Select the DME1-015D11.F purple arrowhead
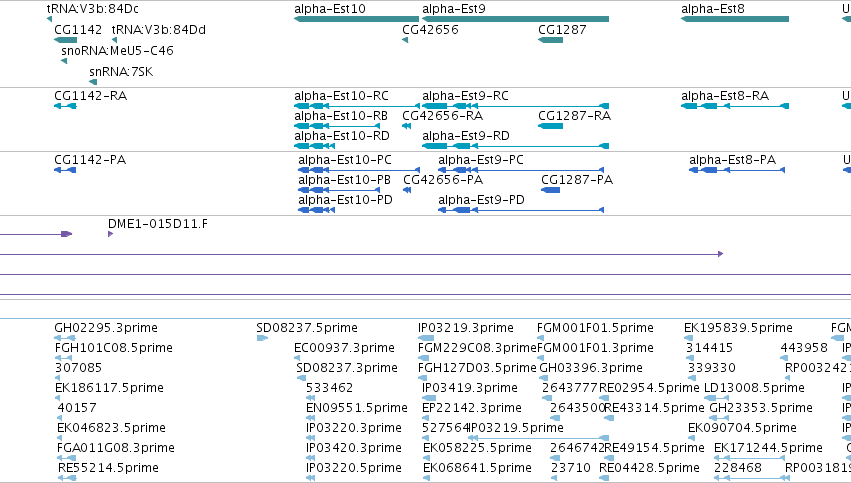This screenshot has width=851, height=483. tap(111, 234)
